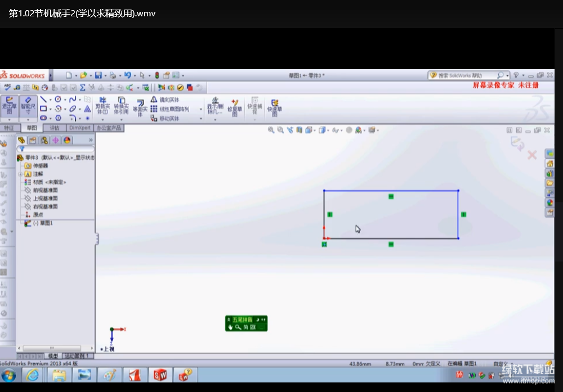
Task: Click Trim Entities (剪裁实体) tool
Action: click(x=102, y=106)
